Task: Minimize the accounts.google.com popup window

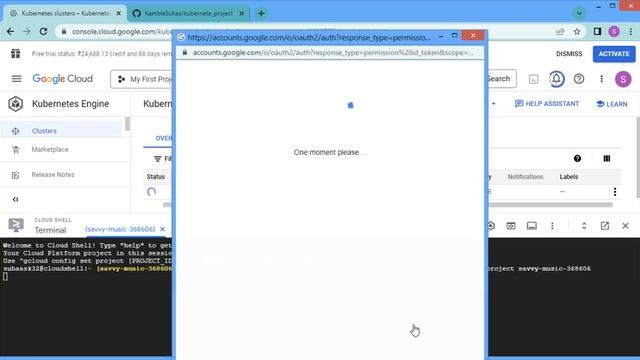Action: (441, 36)
